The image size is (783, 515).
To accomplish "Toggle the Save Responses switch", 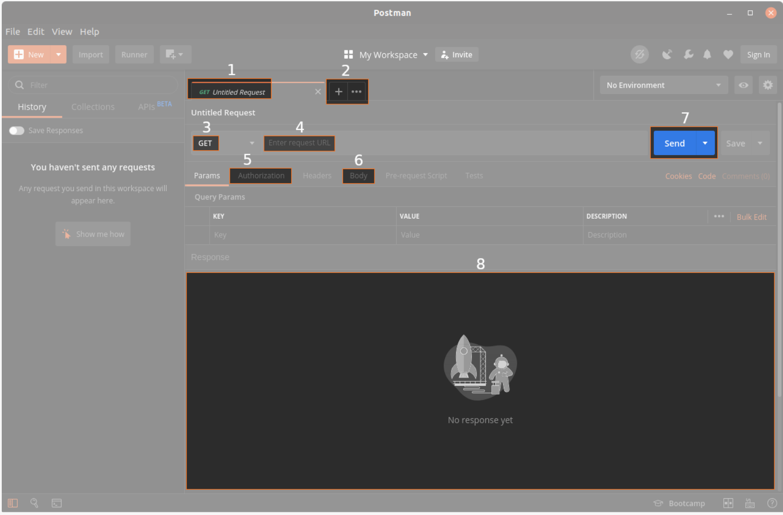I will tap(16, 130).
